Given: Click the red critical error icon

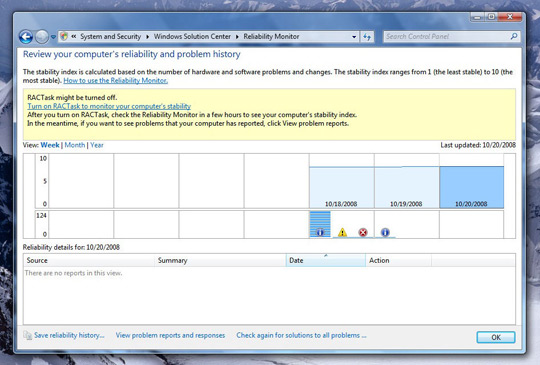Looking at the screenshot, I should (x=363, y=232).
